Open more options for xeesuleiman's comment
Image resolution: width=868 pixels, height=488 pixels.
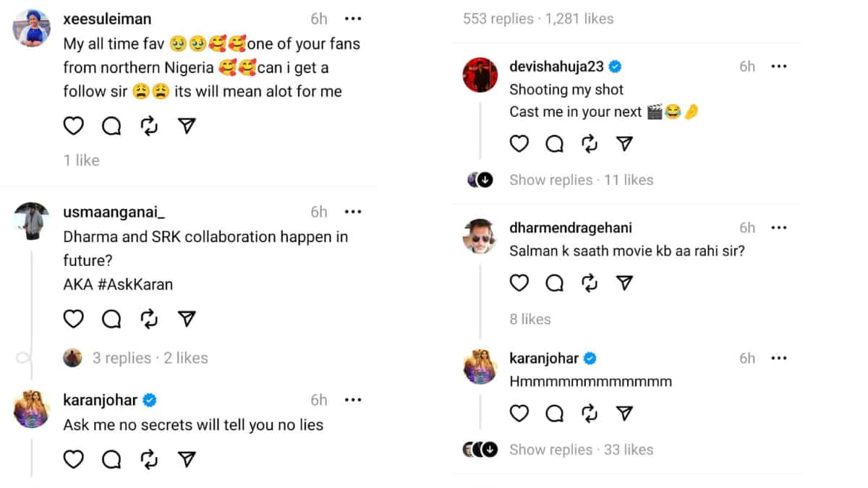point(353,19)
